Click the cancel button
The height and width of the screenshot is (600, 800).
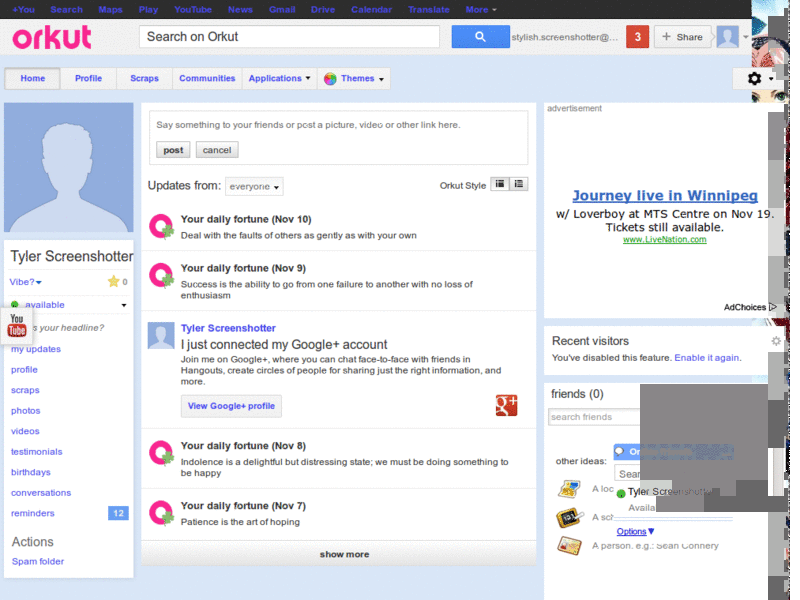click(217, 150)
